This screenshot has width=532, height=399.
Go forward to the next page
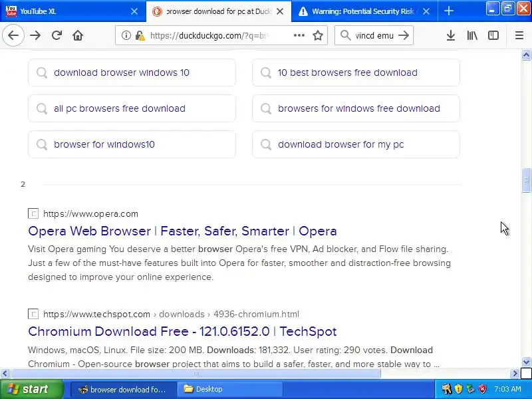(35, 35)
